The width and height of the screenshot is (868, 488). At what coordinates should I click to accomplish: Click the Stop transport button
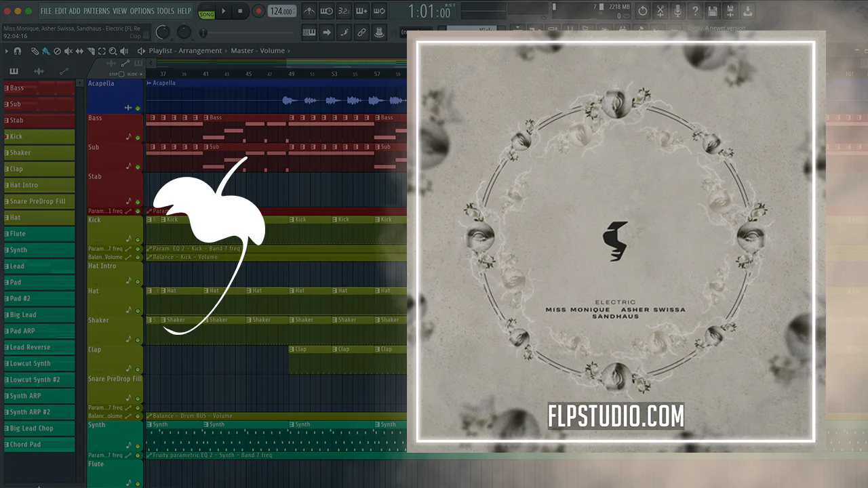coord(240,12)
